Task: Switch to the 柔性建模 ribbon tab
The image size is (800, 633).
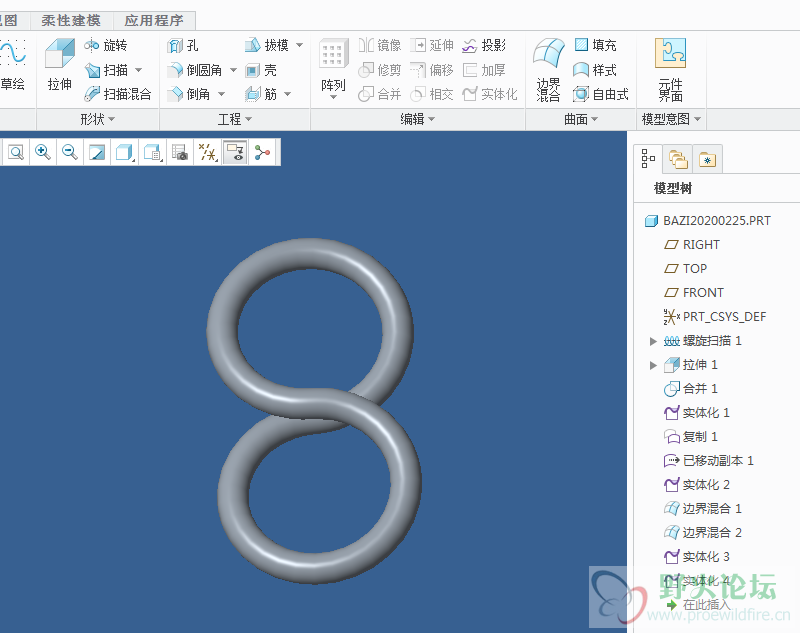Action: click(71, 20)
